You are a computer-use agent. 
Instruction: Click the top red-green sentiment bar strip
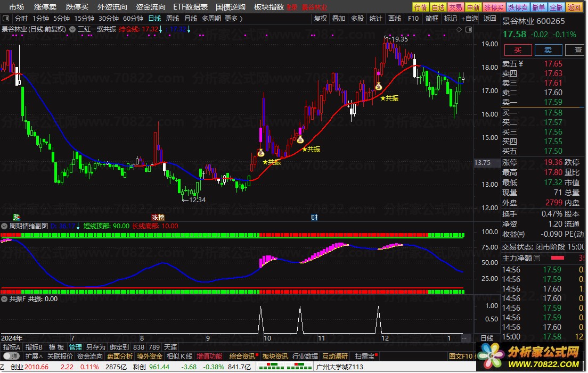pyautogui.click(x=233, y=235)
